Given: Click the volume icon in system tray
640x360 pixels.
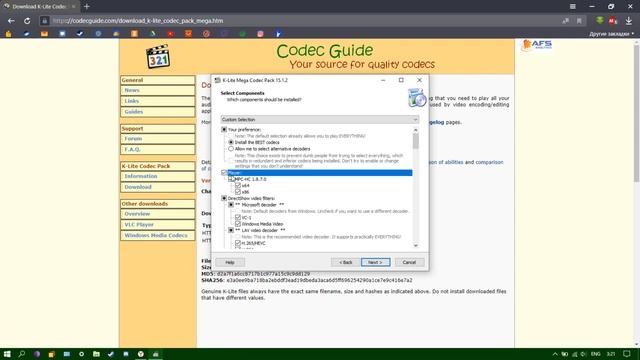Looking at the screenshot, I should [x=584, y=354].
